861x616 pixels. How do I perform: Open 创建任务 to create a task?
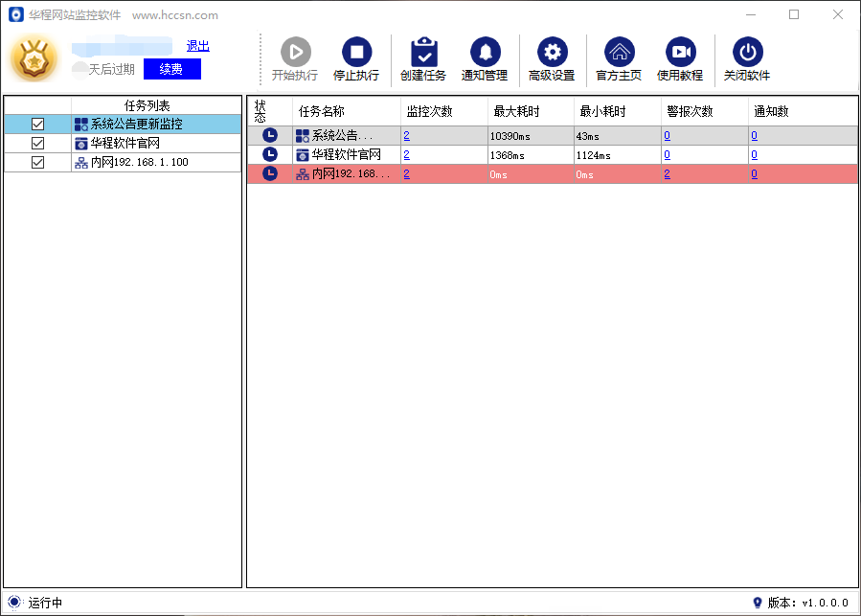click(422, 53)
